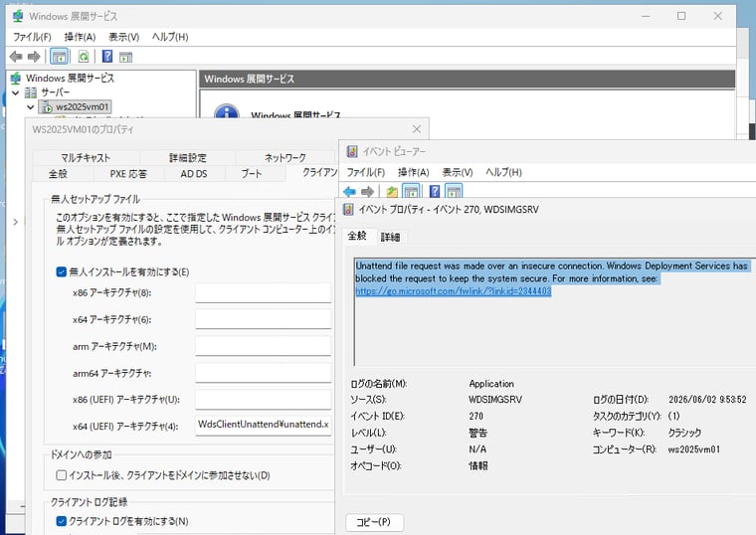Click クラシック keyword value

click(x=684, y=433)
